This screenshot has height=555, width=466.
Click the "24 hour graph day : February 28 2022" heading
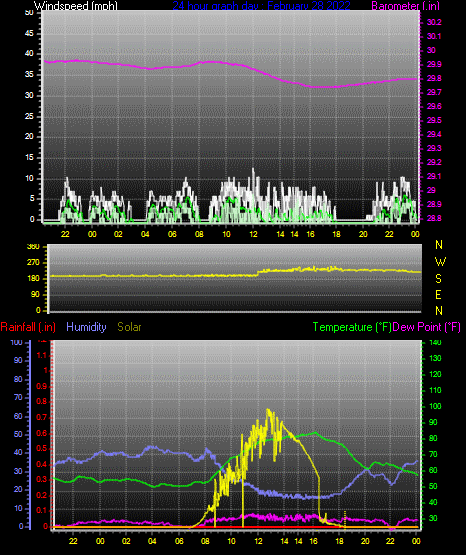tap(261, 5)
